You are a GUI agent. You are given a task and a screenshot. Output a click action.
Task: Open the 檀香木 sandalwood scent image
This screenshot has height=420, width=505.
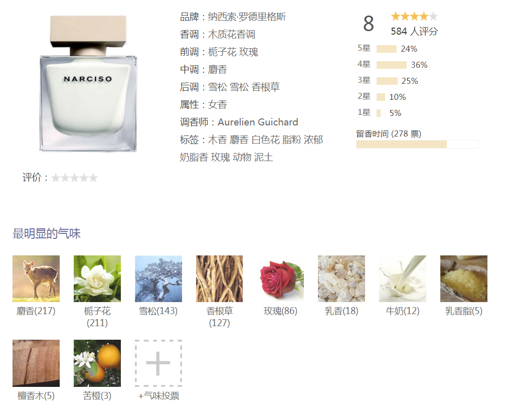(36, 363)
